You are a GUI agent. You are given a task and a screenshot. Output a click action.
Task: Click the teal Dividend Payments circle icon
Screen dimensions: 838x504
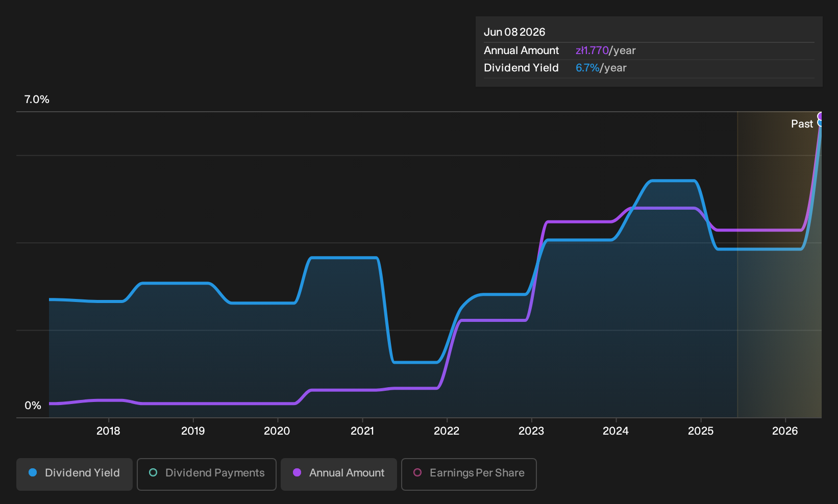point(153,472)
